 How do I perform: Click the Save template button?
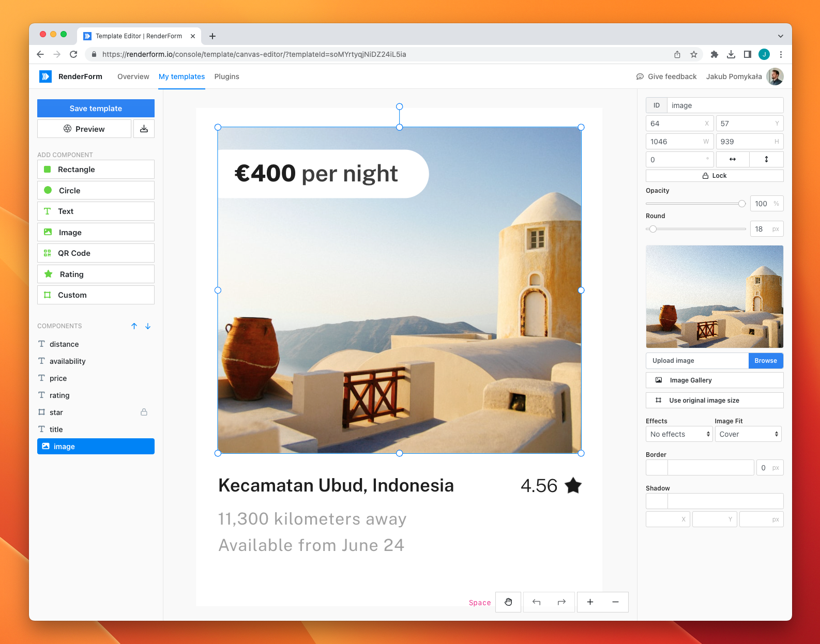[96, 108]
